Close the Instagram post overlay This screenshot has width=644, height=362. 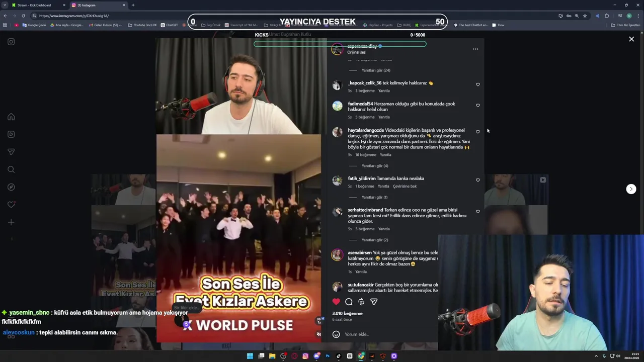pos(631,39)
